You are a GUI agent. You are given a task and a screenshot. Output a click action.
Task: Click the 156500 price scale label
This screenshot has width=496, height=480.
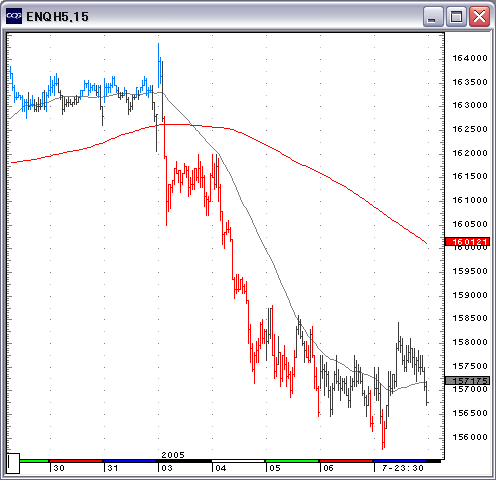point(470,413)
